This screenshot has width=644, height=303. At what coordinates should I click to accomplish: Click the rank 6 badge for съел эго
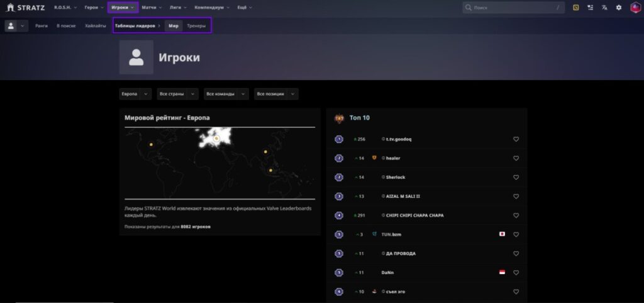pos(339,292)
